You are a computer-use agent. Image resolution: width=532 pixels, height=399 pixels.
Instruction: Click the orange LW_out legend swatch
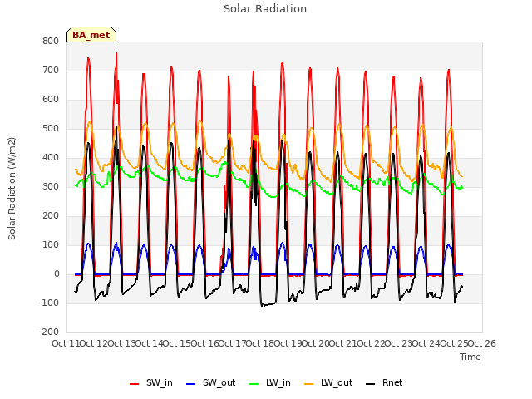click(309, 383)
